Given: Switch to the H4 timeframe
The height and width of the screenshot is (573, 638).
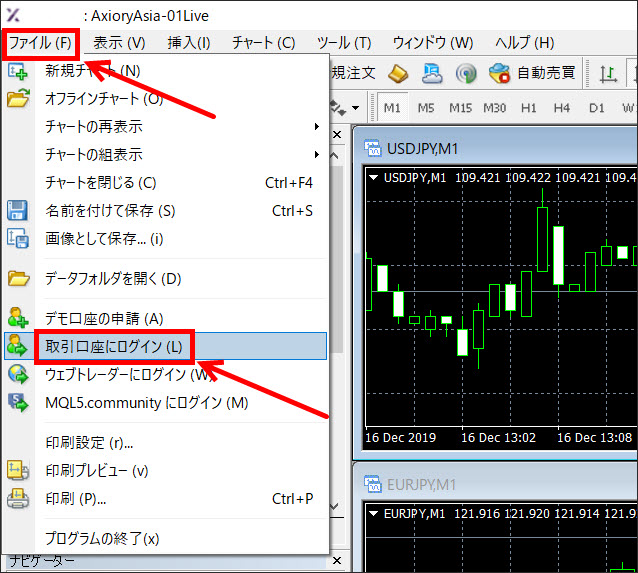Looking at the screenshot, I should click(561, 107).
